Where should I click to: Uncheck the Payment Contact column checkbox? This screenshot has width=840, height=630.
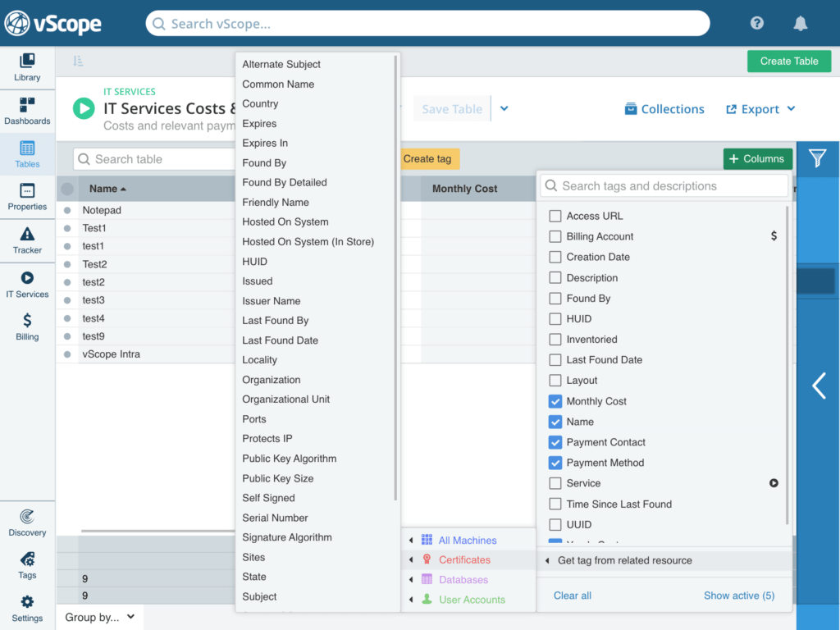tap(555, 442)
